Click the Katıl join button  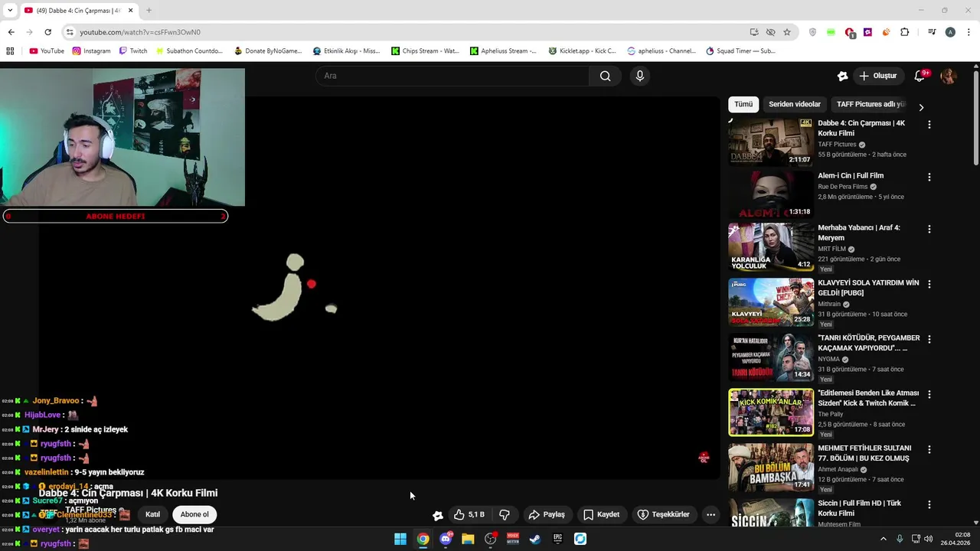[x=153, y=514]
